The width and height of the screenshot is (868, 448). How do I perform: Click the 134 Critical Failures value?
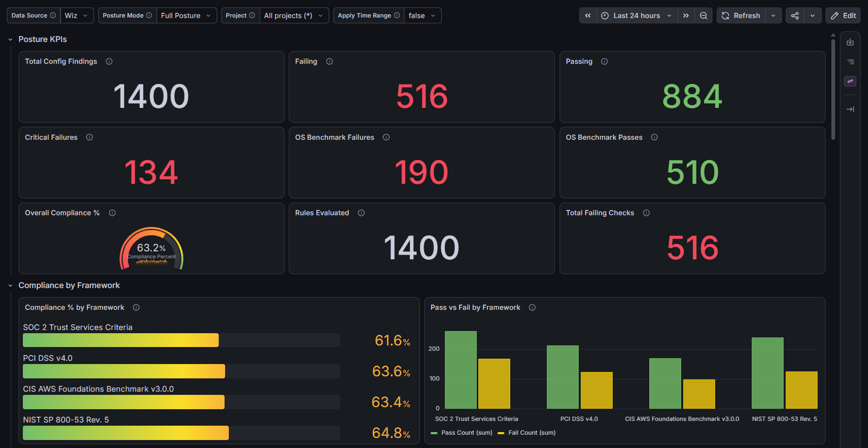[151, 172]
